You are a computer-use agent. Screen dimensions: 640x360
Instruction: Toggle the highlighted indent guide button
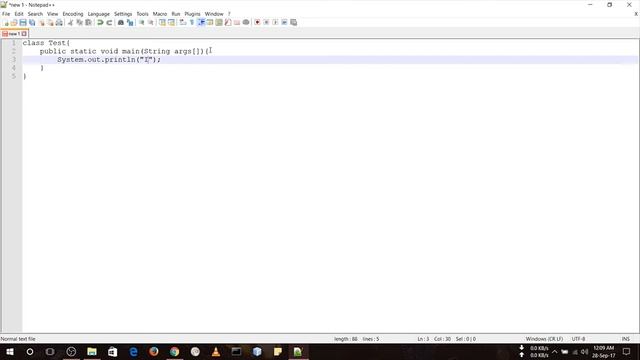(201, 22)
